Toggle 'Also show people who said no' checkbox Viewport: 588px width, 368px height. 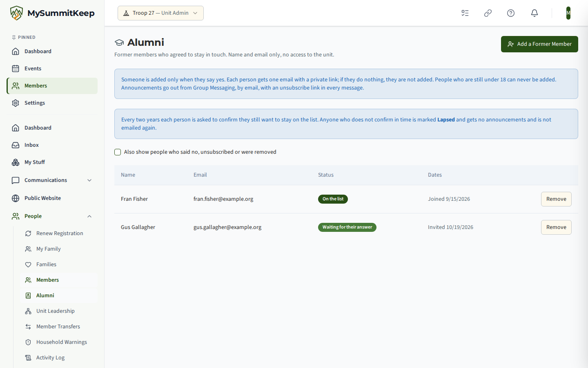(x=118, y=152)
